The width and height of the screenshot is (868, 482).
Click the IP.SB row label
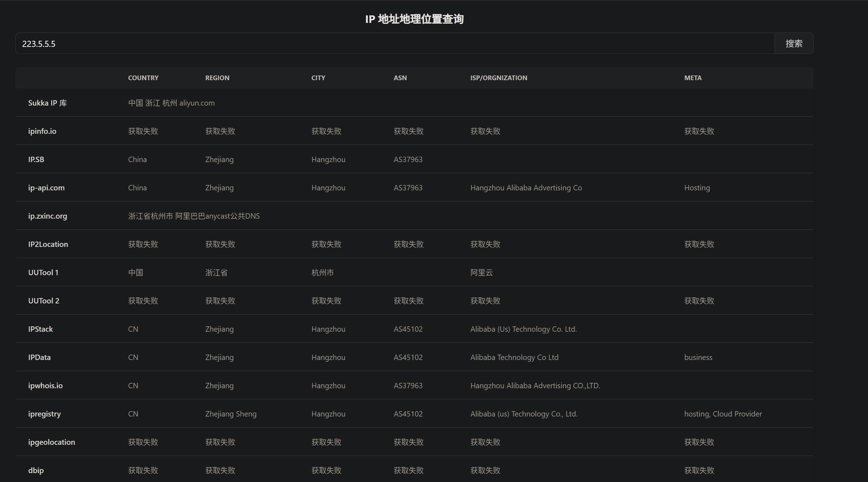point(36,160)
